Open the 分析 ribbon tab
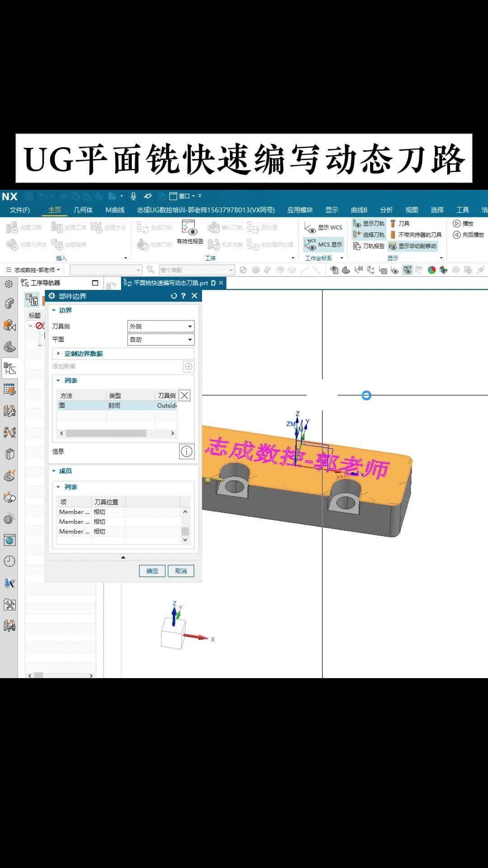This screenshot has height=868, width=488. (386, 210)
